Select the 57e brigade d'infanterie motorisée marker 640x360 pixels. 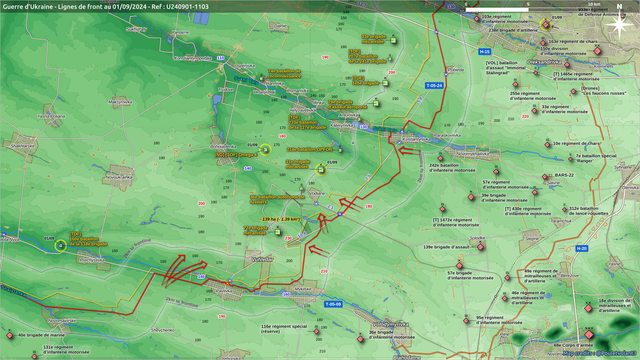point(460,266)
